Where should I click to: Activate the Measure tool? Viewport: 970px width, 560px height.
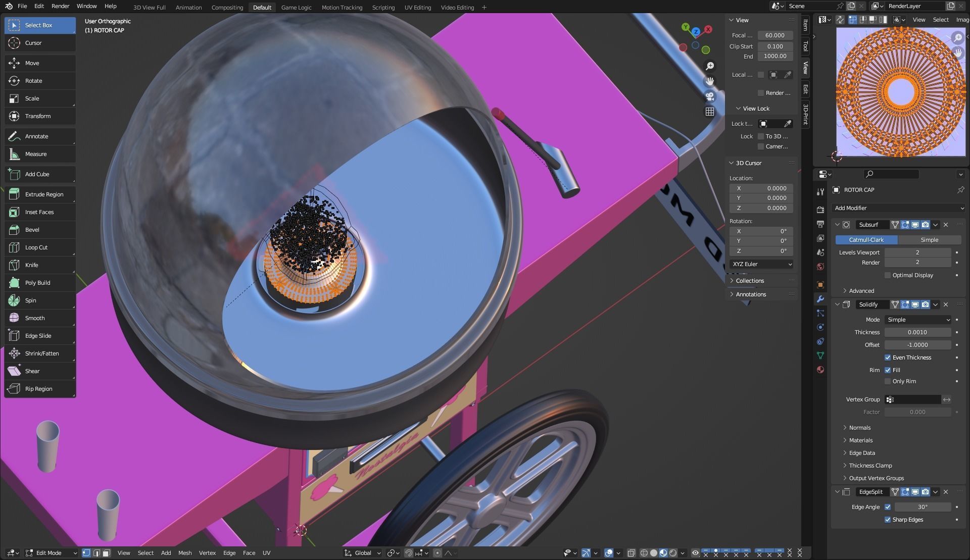pyautogui.click(x=40, y=154)
